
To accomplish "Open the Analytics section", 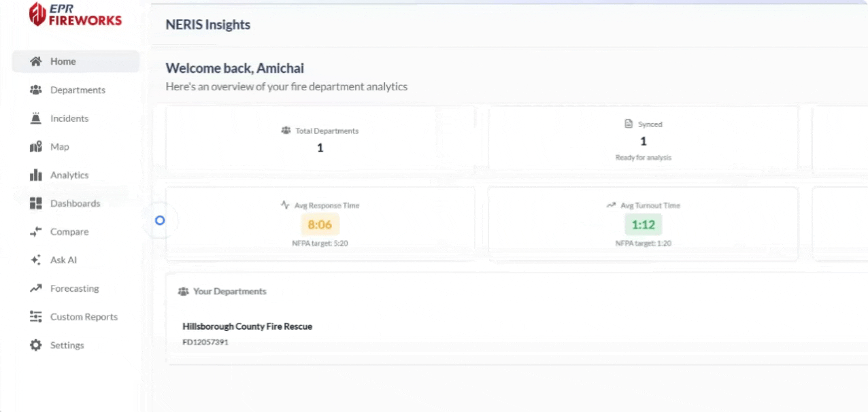I will pyautogui.click(x=76, y=175).
